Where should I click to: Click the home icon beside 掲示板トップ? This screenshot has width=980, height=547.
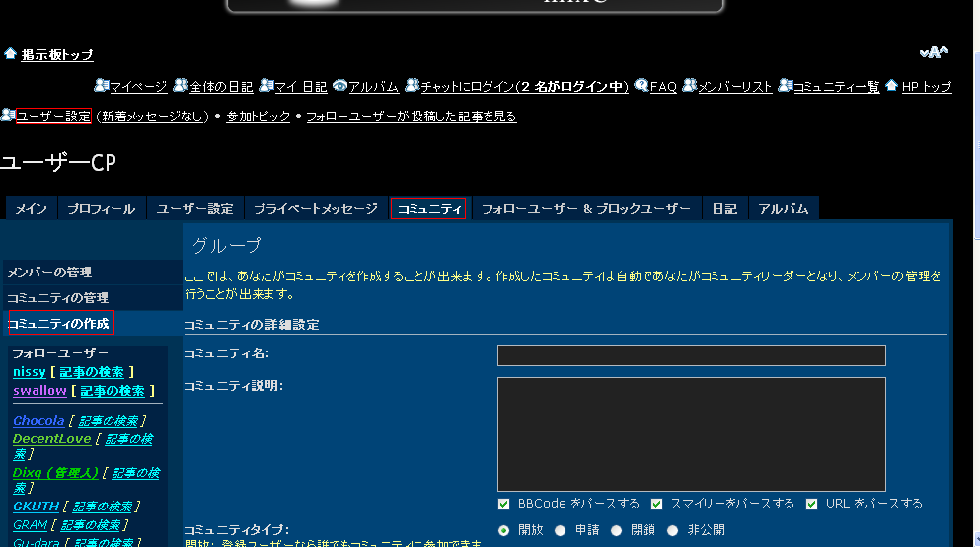coord(10,53)
